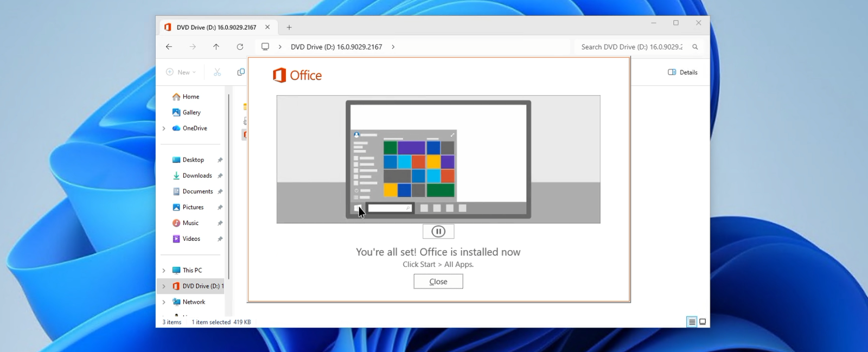This screenshot has width=868, height=352.
Task: Open Downloads quick access folder
Action: (197, 175)
